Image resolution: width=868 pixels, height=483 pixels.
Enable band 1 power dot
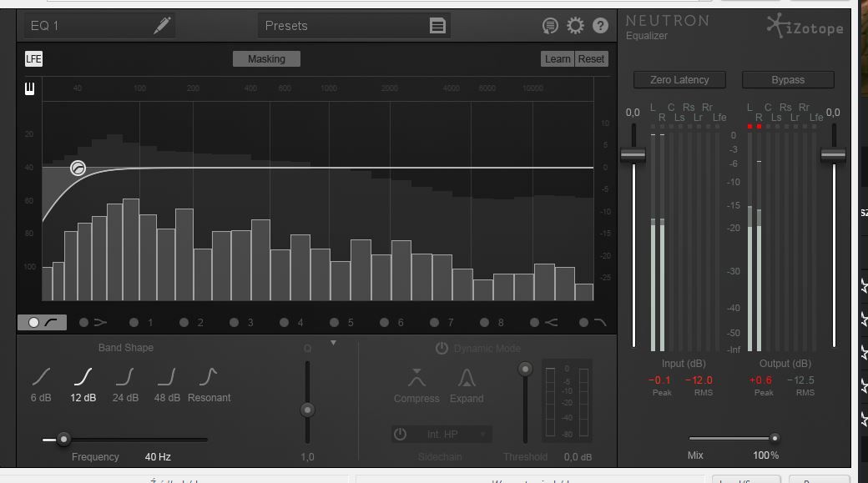134,323
